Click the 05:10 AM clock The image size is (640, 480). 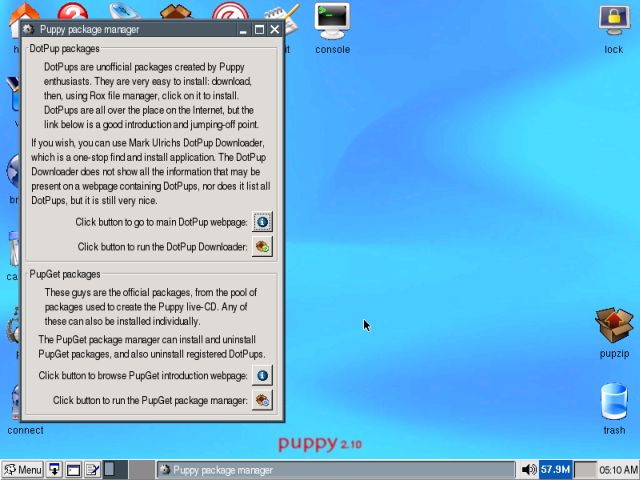(x=618, y=470)
